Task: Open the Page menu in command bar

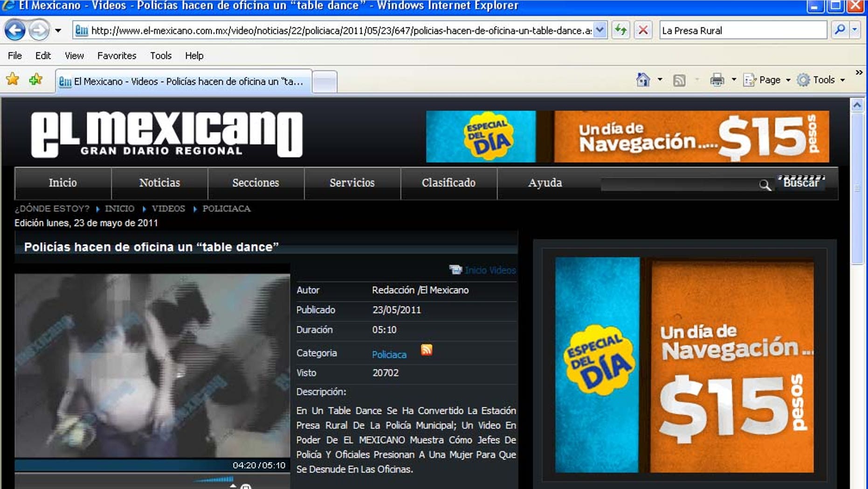Action: click(x=766, y=80)
